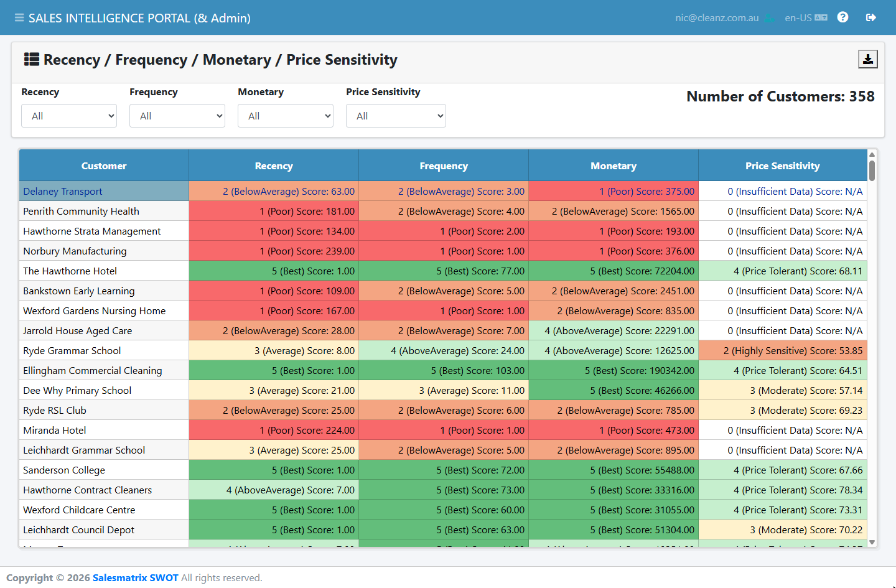The width and height of the screenshot is (896, 588).
Task: Sort by the Monetary column header
Action: [614, 166]
